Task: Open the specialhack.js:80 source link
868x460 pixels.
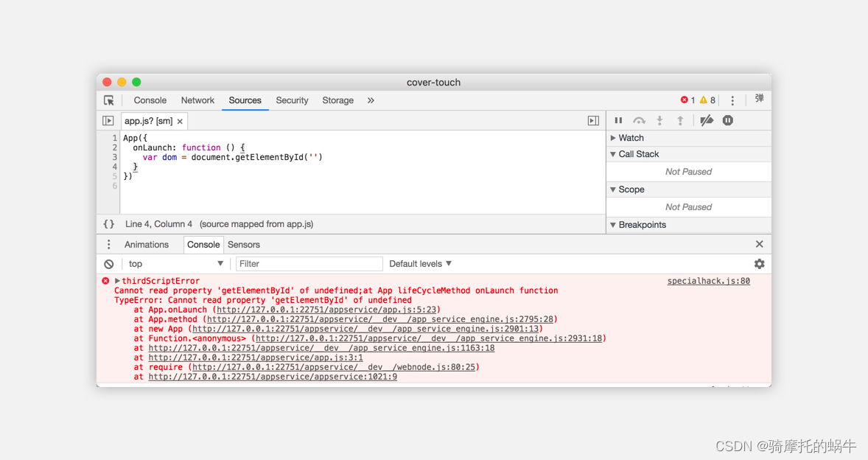Action: point(708,281)
